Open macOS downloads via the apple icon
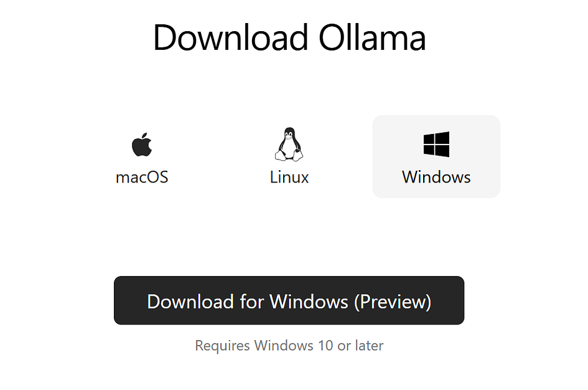 pyautogui.click(x=142, y=145)
